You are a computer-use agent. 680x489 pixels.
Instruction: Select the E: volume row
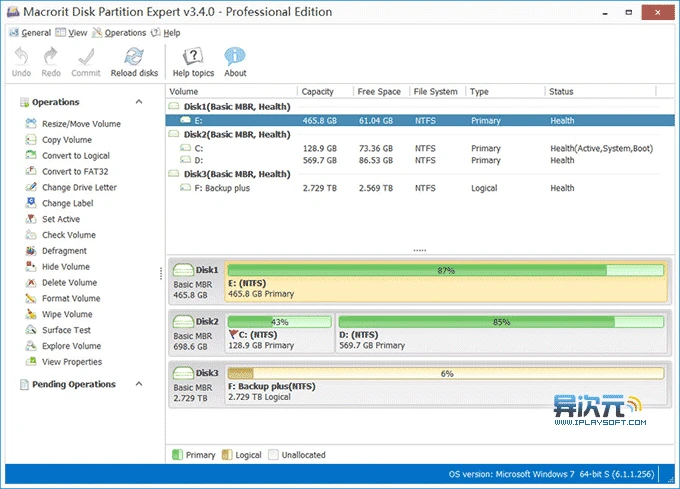[x=420, y=121]
